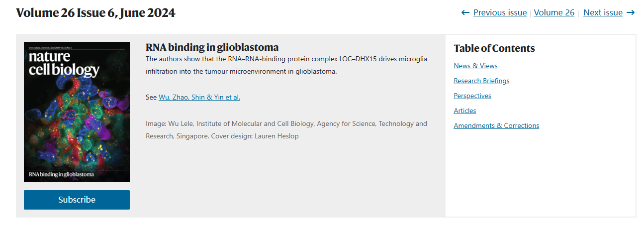Click the left arrow icon beside Previous issue
This screenshot has width=644, height=228.
(x=465, y=13)
